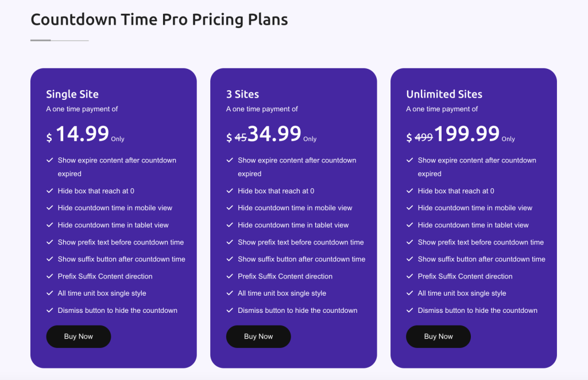588x380 pixels.
Task: Click Buy Now for the Single Site plan
Action: pyautogui.click(x=78, y=336)
